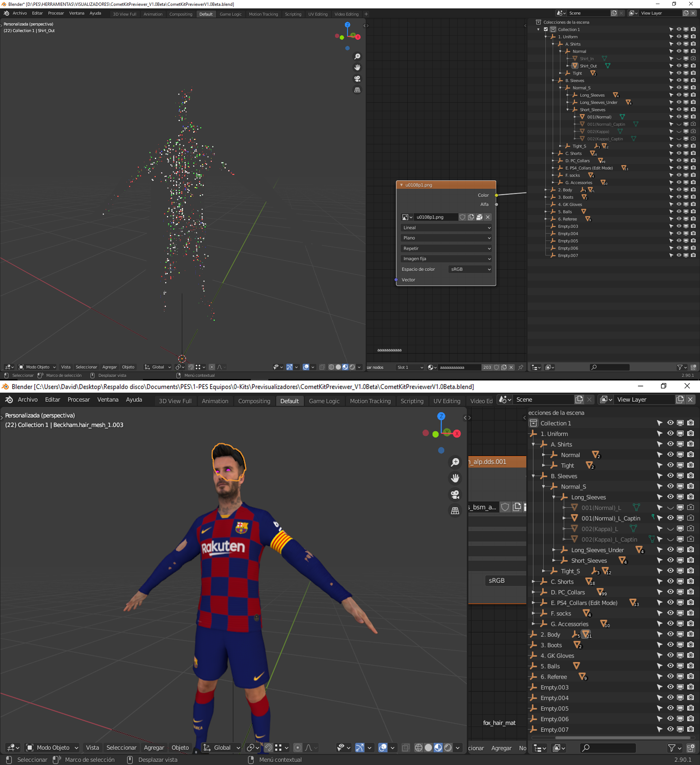Toggle eye for C. Shorts in bottom outliner
The width and height of the screenshot is (700, 765).
[x=670, y=581]
